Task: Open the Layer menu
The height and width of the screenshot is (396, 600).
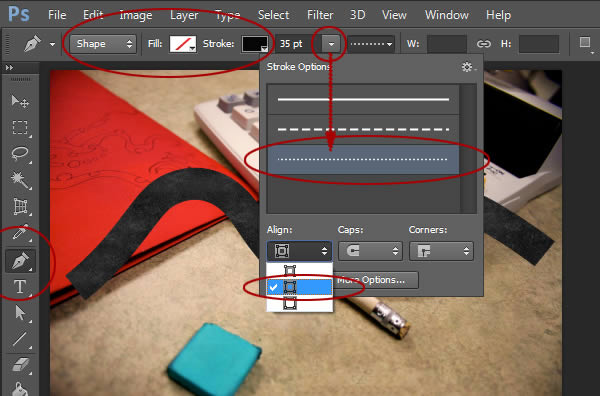Action: 184,15
